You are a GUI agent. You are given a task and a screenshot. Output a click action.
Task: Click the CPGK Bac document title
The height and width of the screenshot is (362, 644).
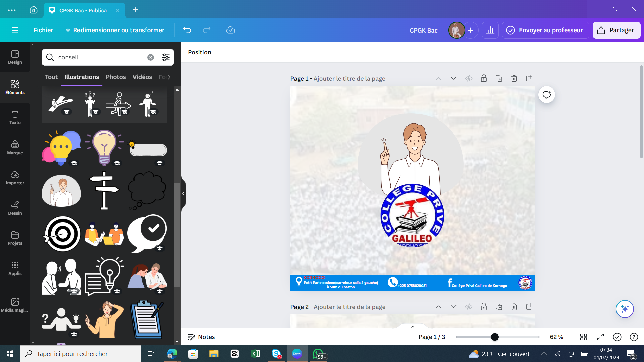[x=424, y=31]
